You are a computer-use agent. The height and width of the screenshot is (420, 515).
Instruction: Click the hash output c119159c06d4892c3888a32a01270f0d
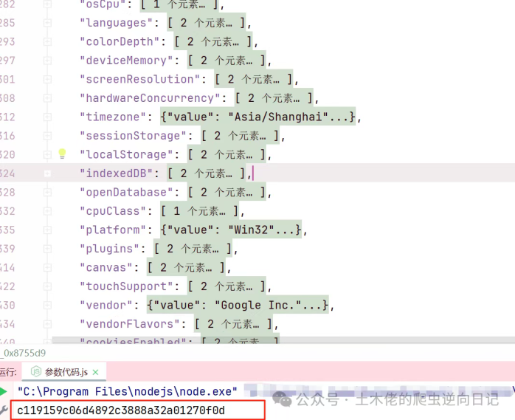click(122, 410)
